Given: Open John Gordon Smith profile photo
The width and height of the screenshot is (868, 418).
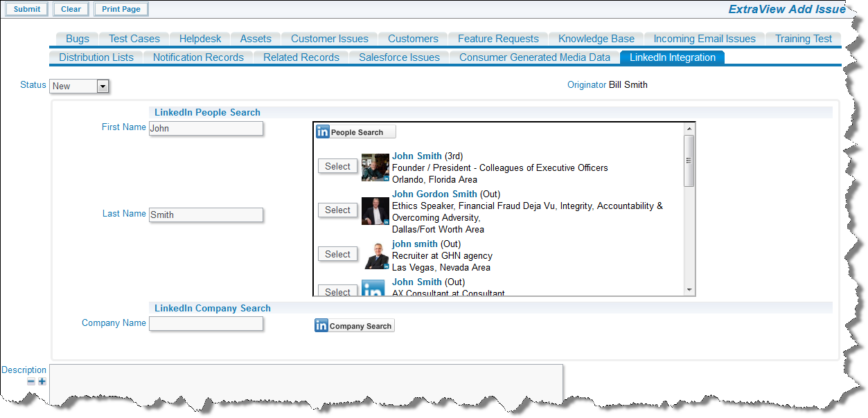Looking at the screenshot, I should (x=375, y=211).
